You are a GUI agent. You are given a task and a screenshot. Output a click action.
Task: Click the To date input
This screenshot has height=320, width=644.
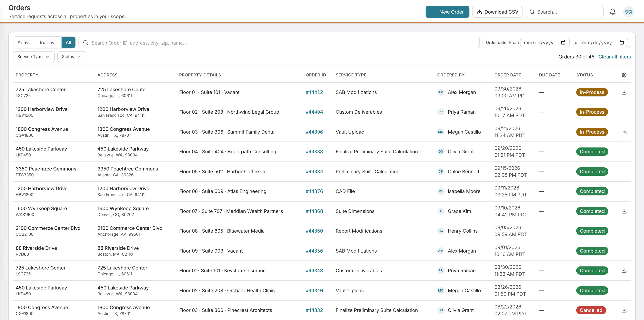[603, 42]
